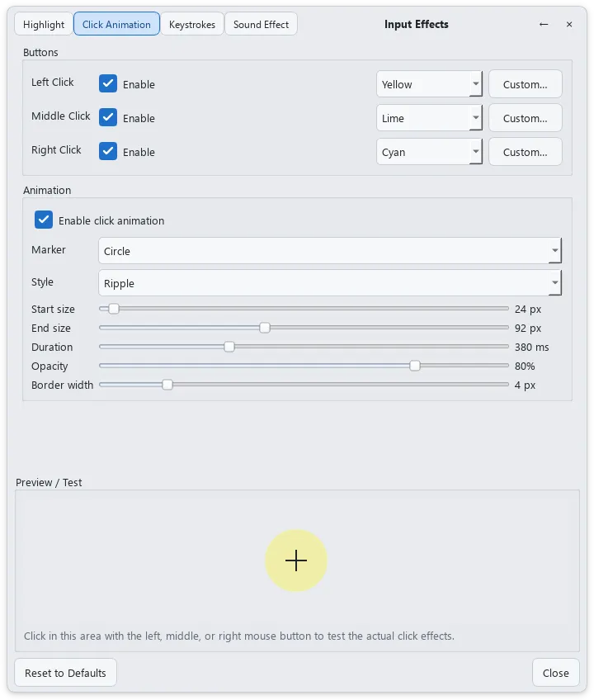Choose Custom color for Right Click
Screen dimensions: 594x700
[526, 152]
